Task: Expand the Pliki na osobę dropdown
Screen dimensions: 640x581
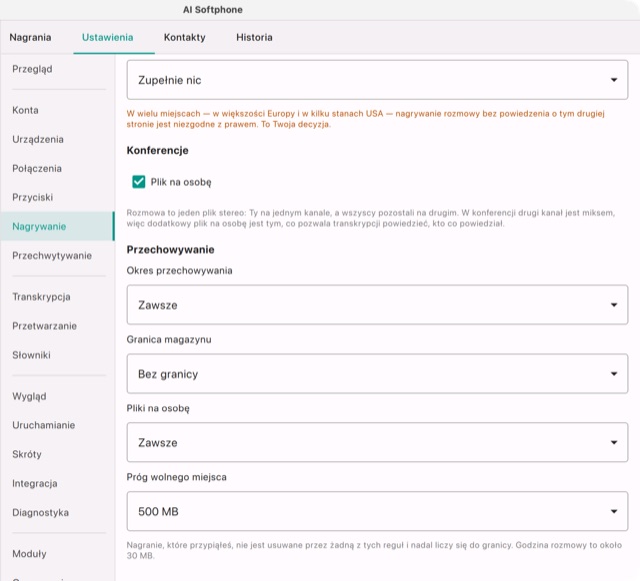Action: [x=377, y=442]
